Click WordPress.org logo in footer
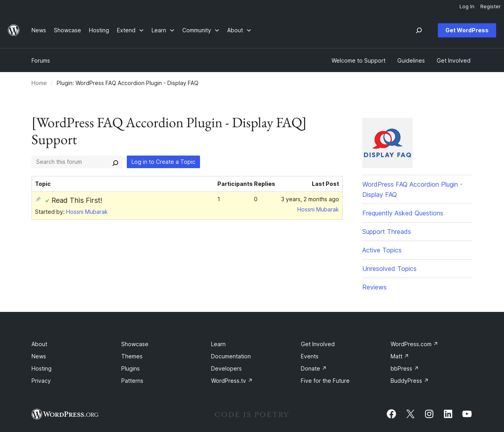Viewport: 504px width, 432px height. click(65, 414)
